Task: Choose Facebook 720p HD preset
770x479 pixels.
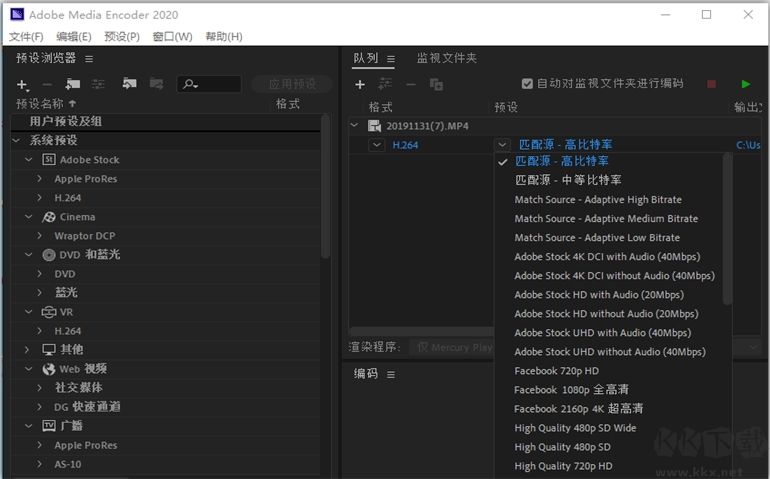Action: point(556,371)
